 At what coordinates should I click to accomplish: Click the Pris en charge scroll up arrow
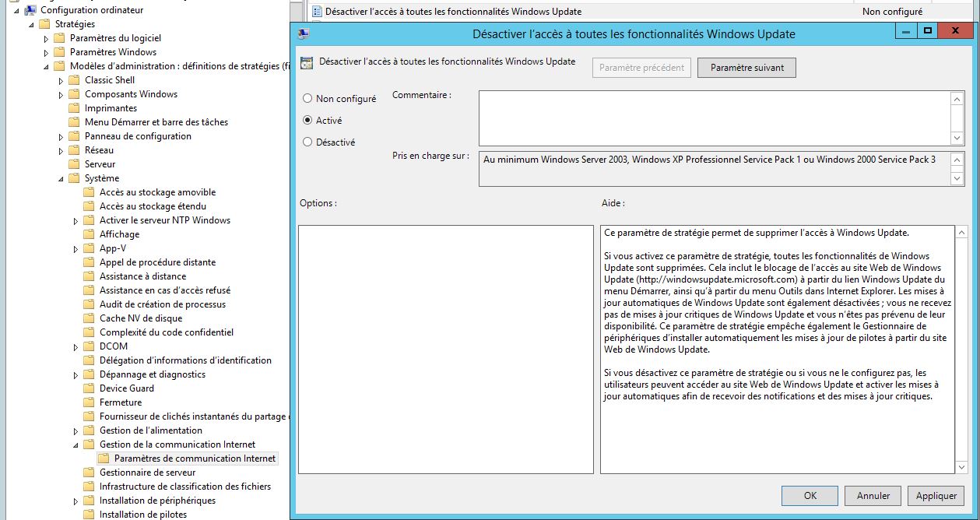(957, 158)
